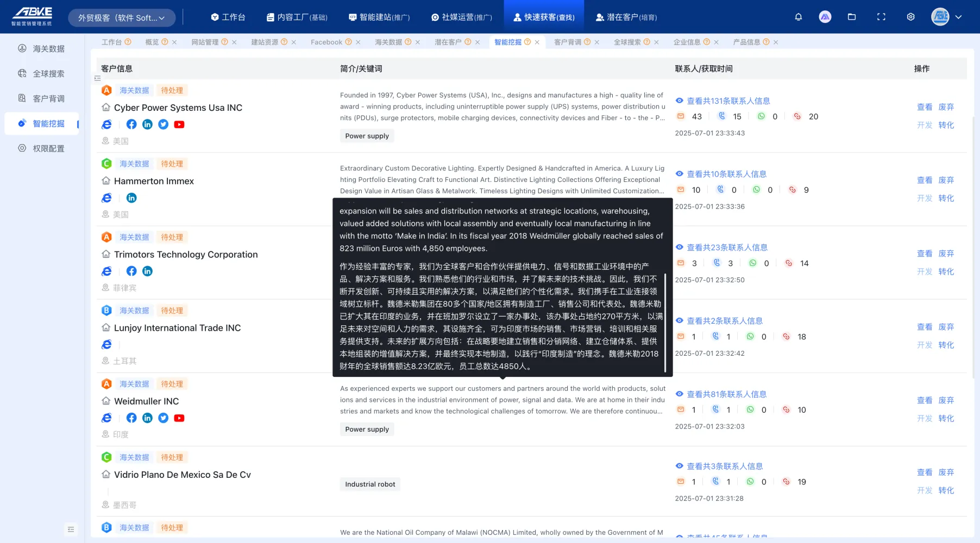Screen dimensions: 980x543
Task: Open Hammerton Immex website icon
Action: click(107, 198)
